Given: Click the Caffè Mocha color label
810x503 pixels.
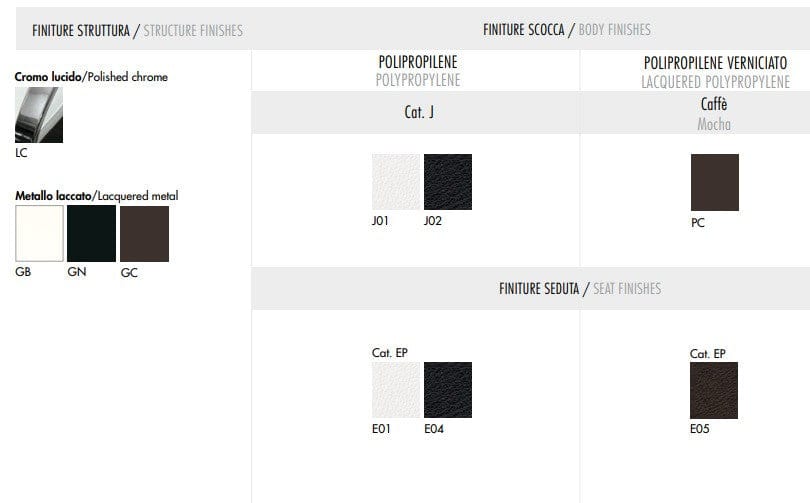Looking at the screenshot, I should (x=714, y=113).
